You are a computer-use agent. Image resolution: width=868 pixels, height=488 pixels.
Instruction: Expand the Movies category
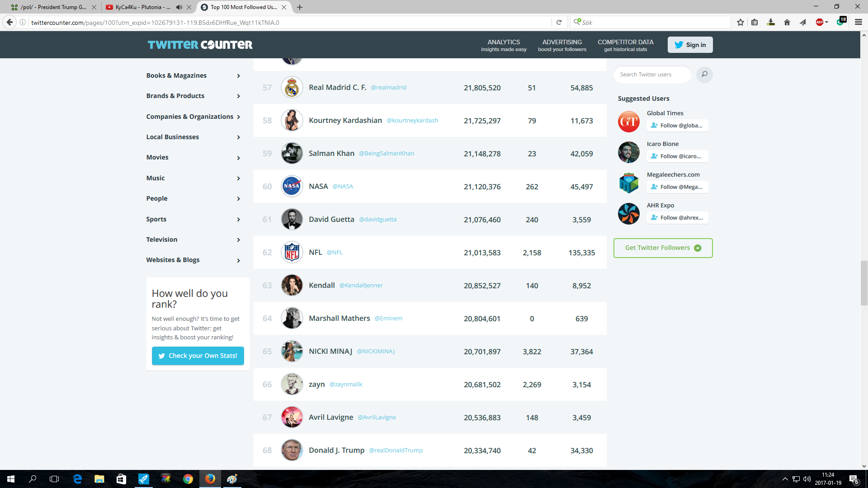[x=193, y=157]
